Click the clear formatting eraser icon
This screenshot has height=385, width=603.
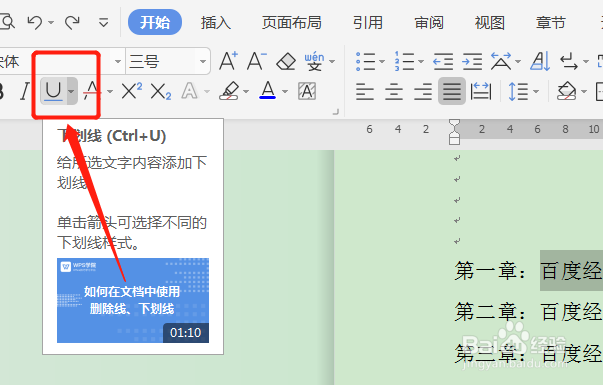click(286, 61)
